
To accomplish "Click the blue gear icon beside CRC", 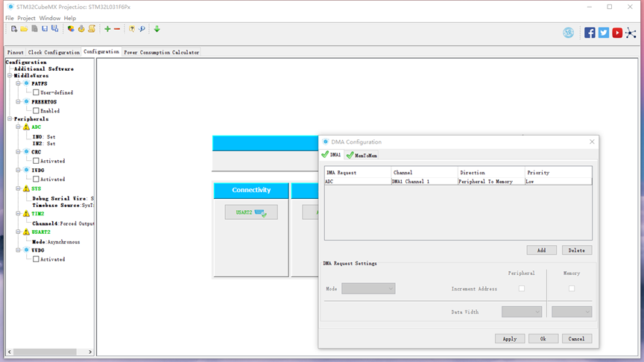I will (x=26, y=151).
